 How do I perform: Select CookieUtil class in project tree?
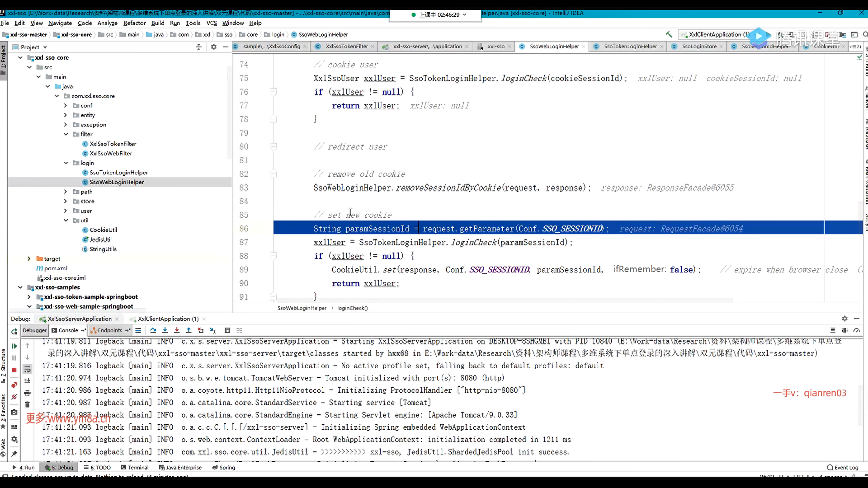103,230
